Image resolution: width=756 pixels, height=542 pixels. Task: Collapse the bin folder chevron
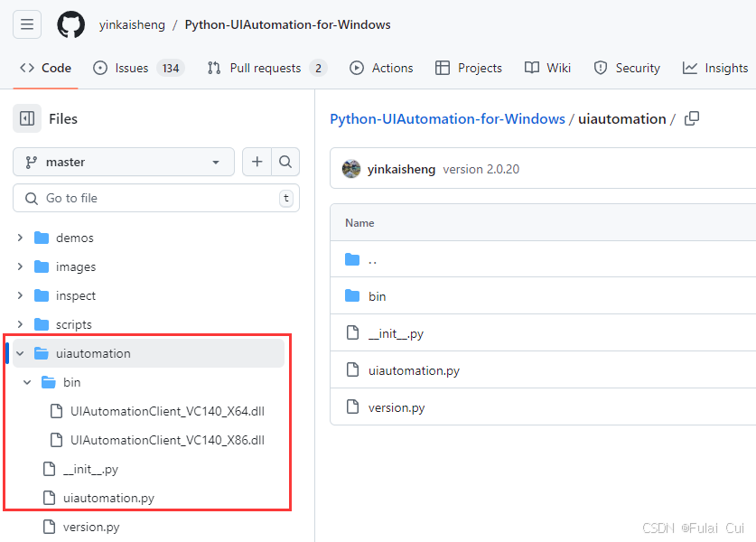(27, 382)
